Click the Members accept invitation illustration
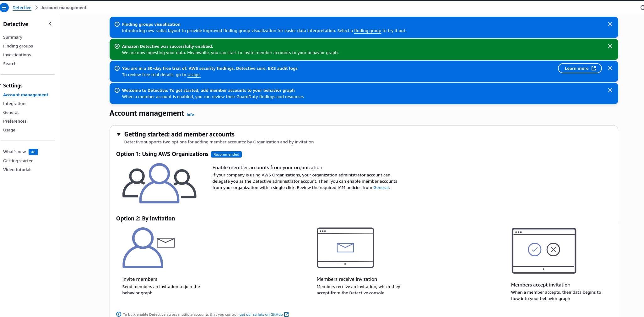The height and width of the screenshot is (317, 644). point(544,251)
